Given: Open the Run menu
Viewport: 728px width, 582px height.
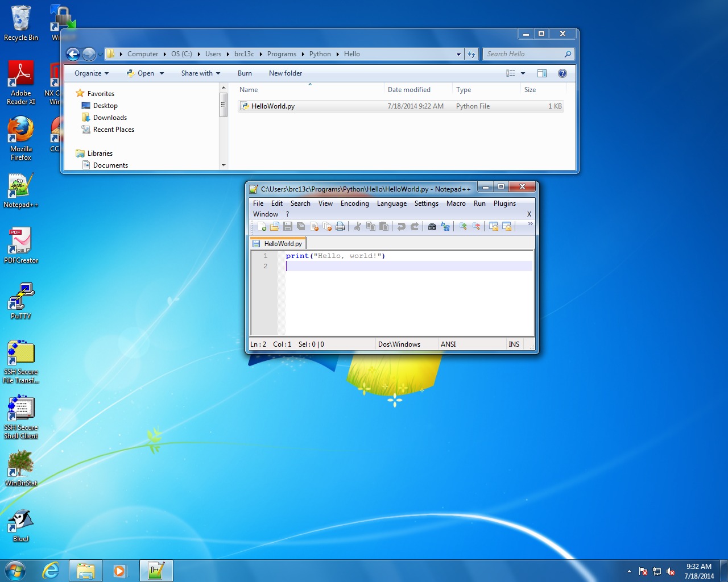Looking at the screenshot, I should pyautogui.click(x=480, y=203).
